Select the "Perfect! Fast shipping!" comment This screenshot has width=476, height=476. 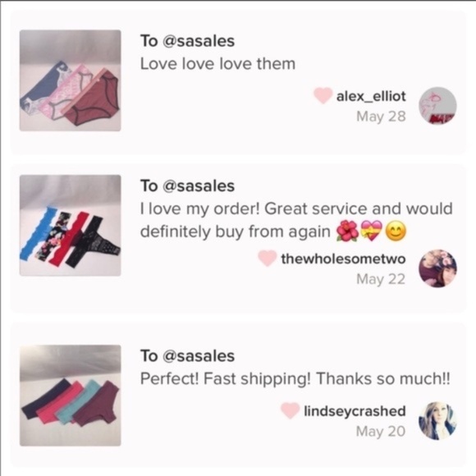point(295,379)
